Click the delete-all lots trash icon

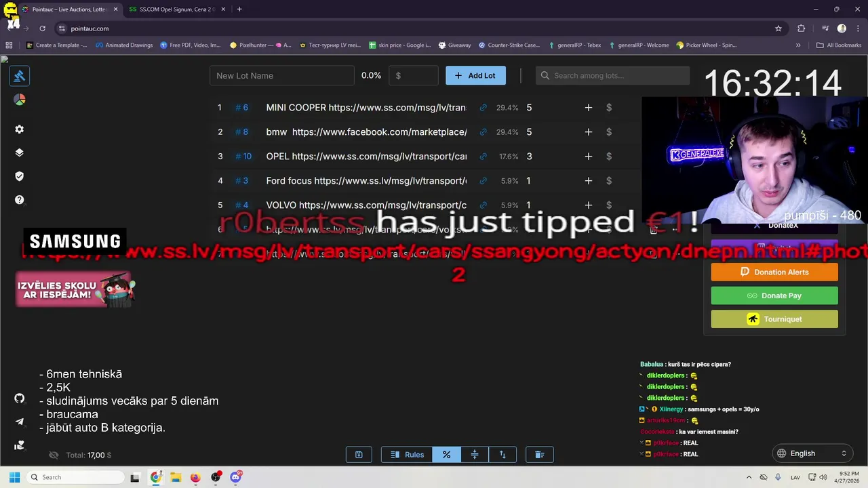(540, 455)
